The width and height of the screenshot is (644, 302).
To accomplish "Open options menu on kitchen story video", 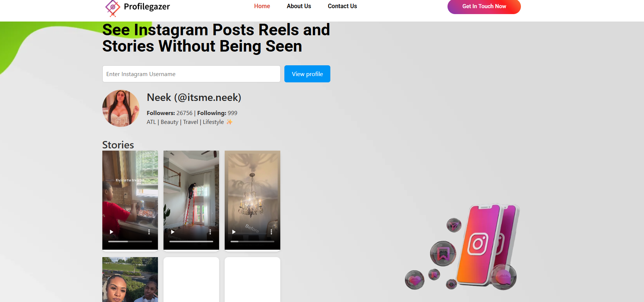I will click(149, 232).
